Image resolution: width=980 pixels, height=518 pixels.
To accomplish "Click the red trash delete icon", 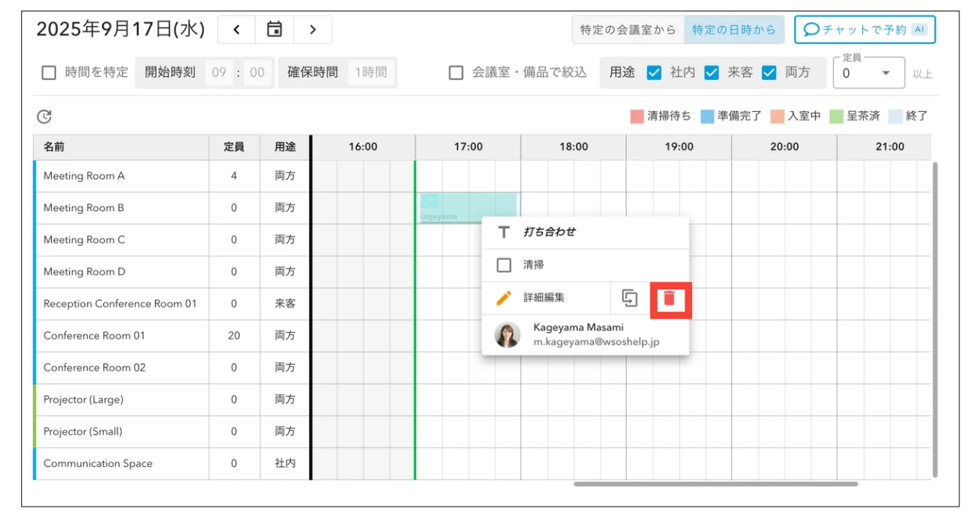I will coord(669,299).
